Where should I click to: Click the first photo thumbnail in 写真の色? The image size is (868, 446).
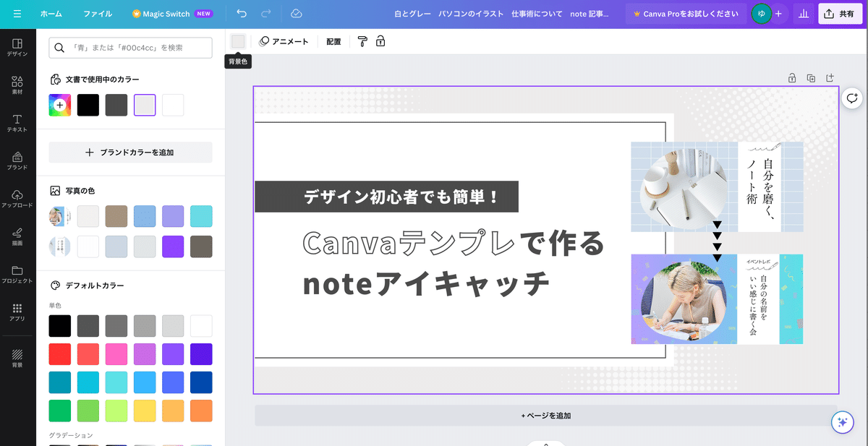click(60, 216)
